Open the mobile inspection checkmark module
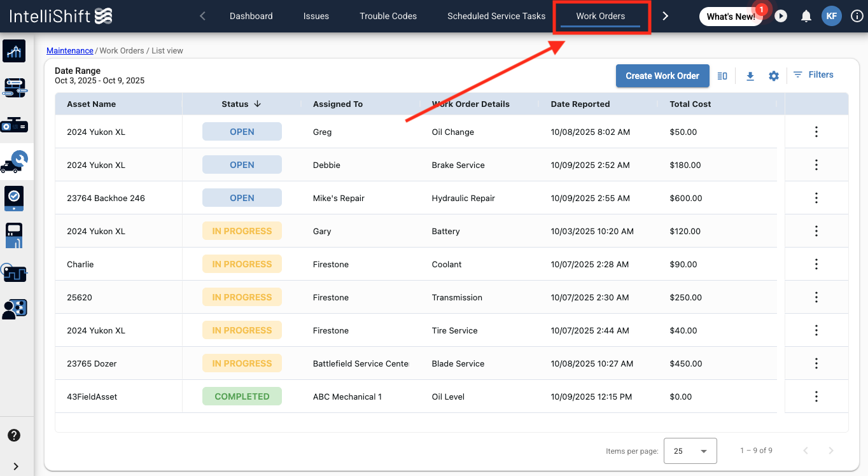 (x=14, y=198)
